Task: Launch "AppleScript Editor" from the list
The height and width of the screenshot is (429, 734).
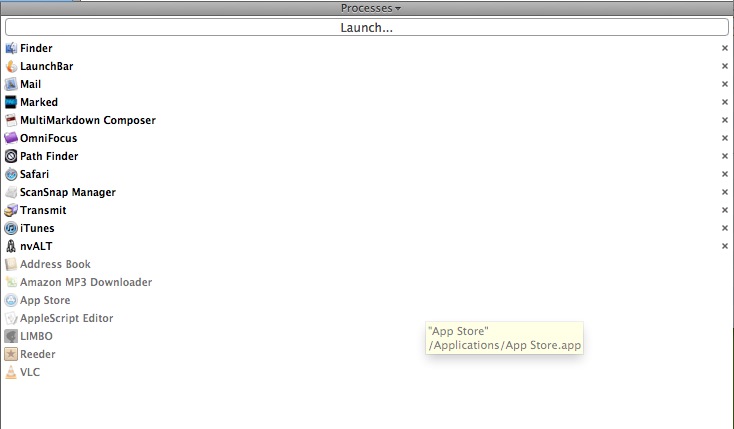Action: pyautogui.click(x=66, y=318)
